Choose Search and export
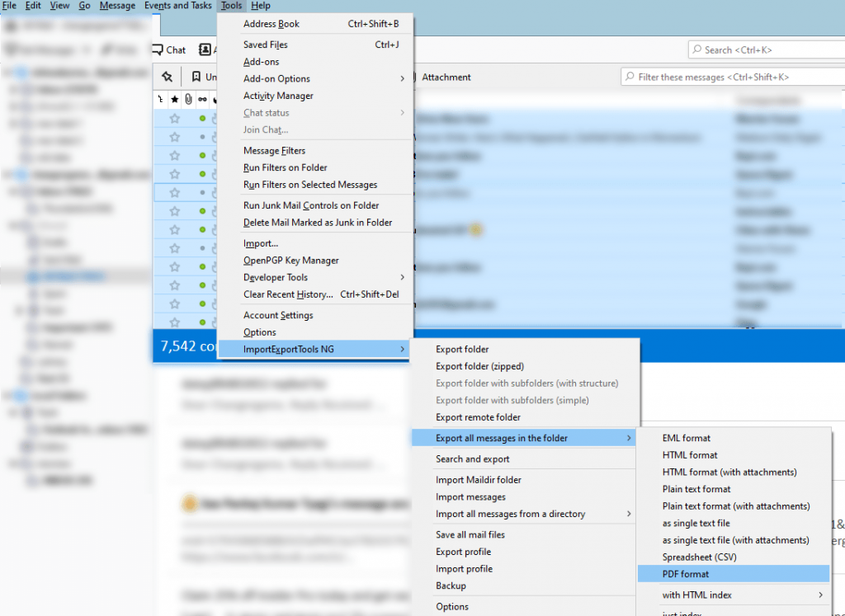Screen dimensions: 845x616 tap(524, 459)
